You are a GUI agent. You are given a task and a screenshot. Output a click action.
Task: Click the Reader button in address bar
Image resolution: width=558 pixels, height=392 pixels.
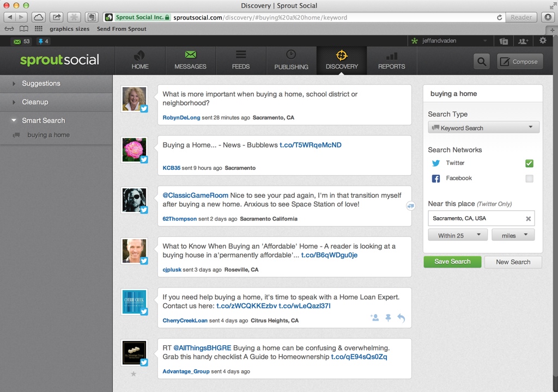521,17
